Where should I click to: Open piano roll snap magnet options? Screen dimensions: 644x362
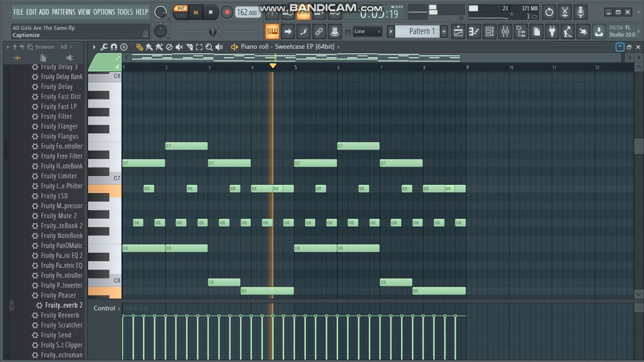tap(114, 47)
